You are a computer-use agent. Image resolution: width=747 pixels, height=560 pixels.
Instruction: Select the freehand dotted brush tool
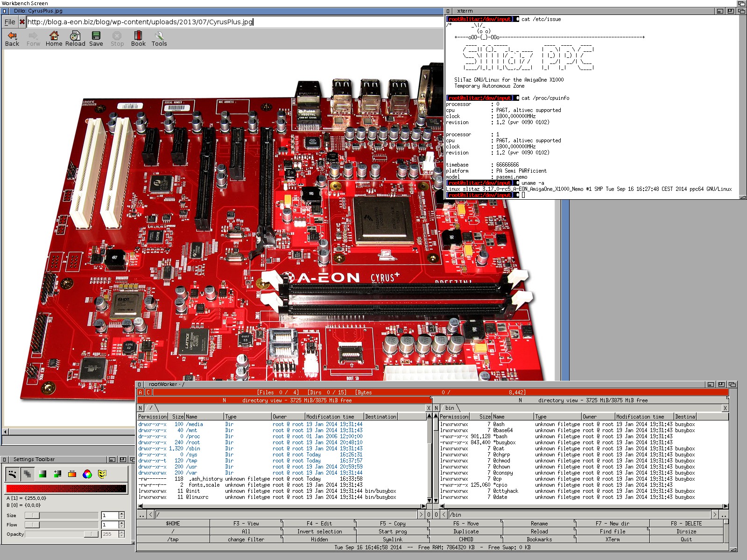point(13,475)
